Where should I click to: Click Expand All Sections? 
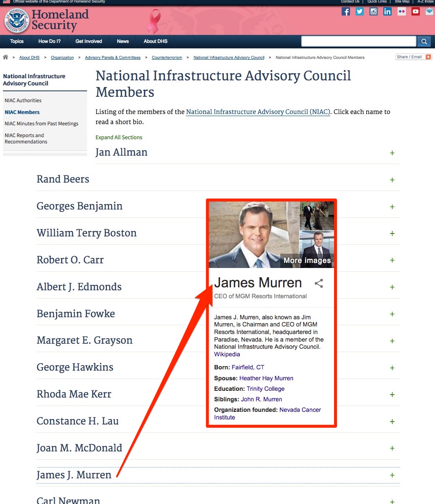click(x=119, y=138)
